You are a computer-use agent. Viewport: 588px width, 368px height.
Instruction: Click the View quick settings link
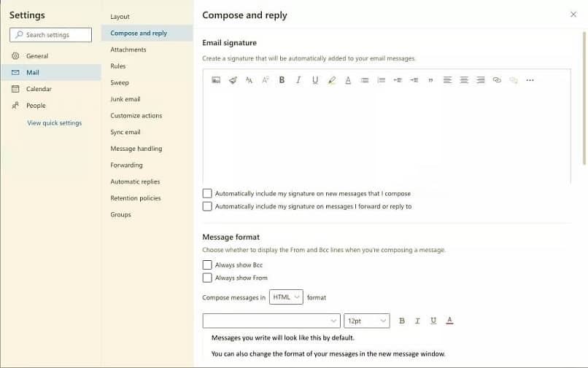tap(55, 123)
